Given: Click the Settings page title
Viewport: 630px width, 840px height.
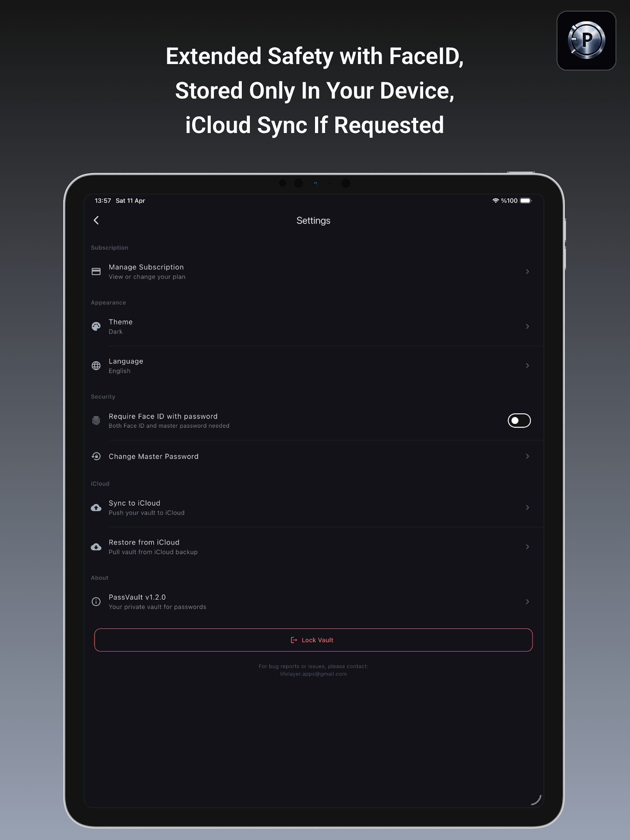Looking at the screenshot, I should (x=313, y=221).
